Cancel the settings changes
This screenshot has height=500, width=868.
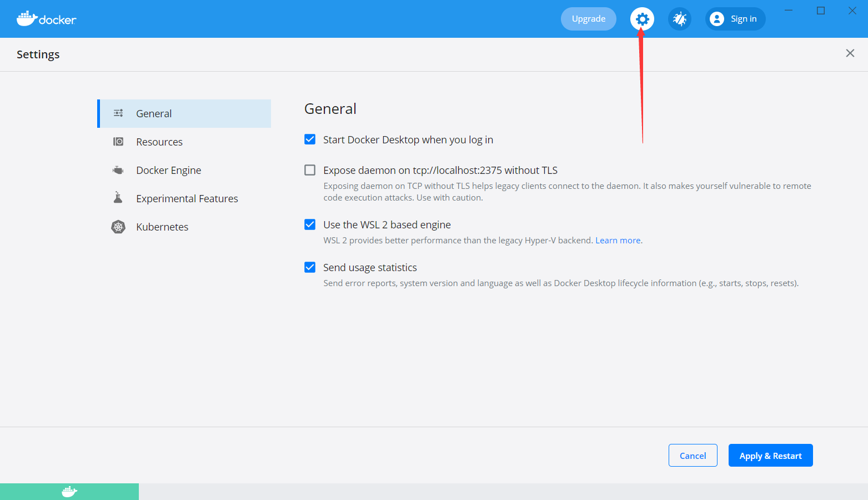693,456
